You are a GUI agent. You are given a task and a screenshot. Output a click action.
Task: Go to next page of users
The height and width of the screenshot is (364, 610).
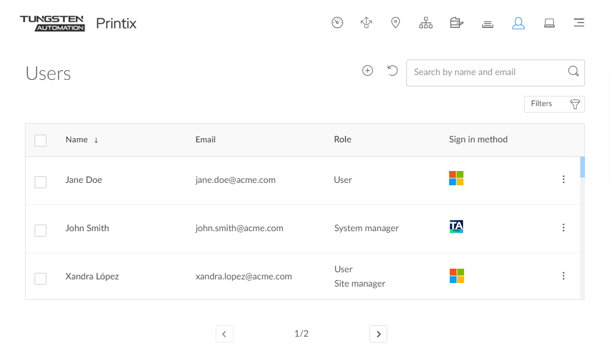click(x=378, y=334)
